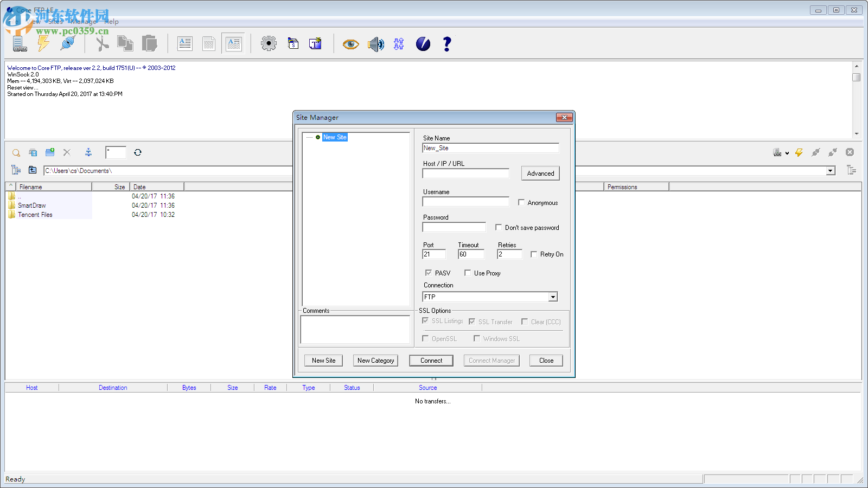
Task: Enable the Anonymous login checkbox
Action: pyautogui.click(x=521, y=202)
